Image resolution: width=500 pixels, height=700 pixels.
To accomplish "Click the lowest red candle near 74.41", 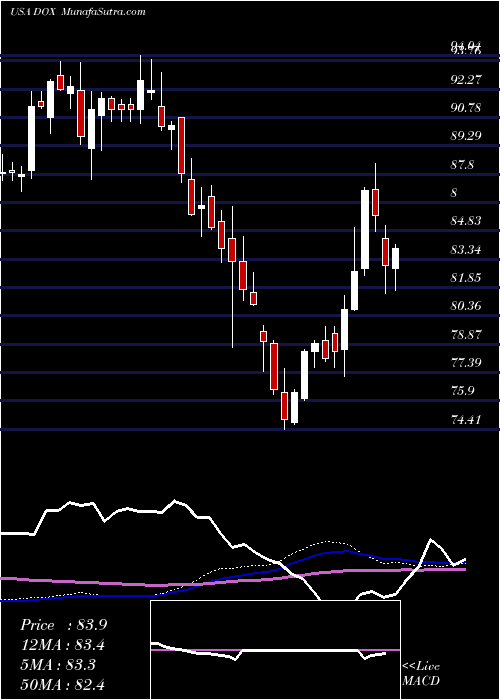I will point(284,406).
